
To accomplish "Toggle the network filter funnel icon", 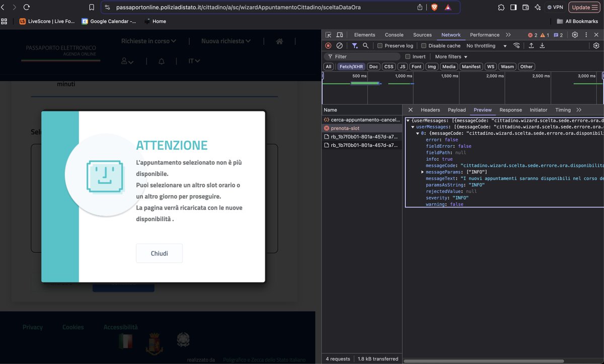I will (355, 46).
